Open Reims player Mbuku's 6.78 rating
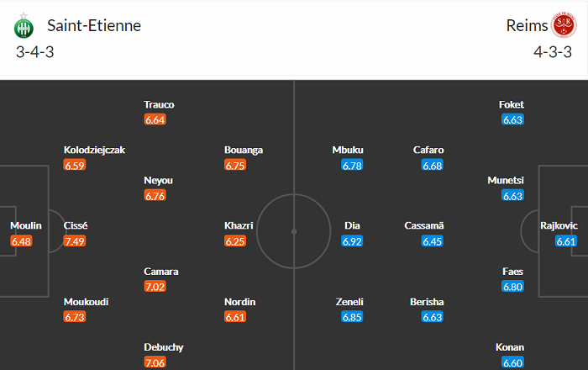Image resolution: width=588 pixels, height=370 pixels. 352,166
